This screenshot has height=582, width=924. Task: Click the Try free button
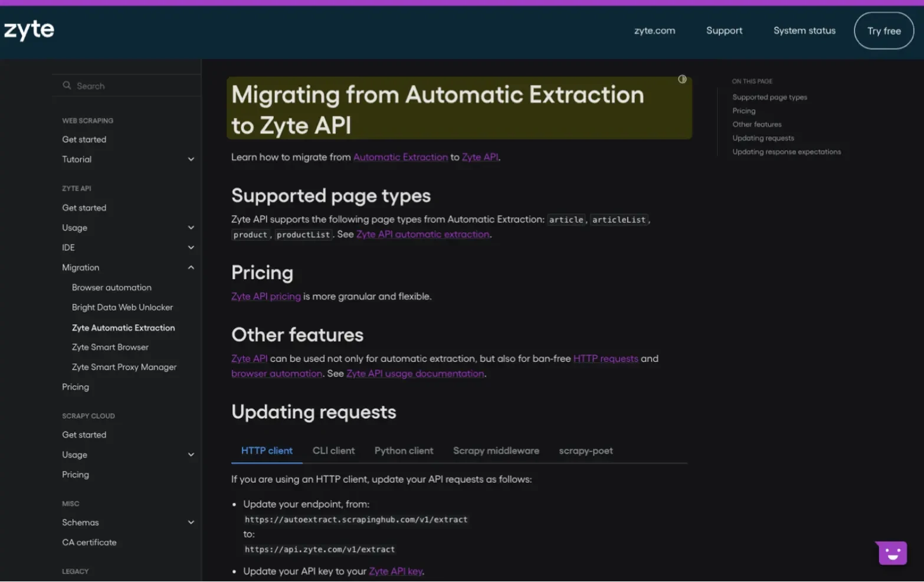tap(883, 30)
